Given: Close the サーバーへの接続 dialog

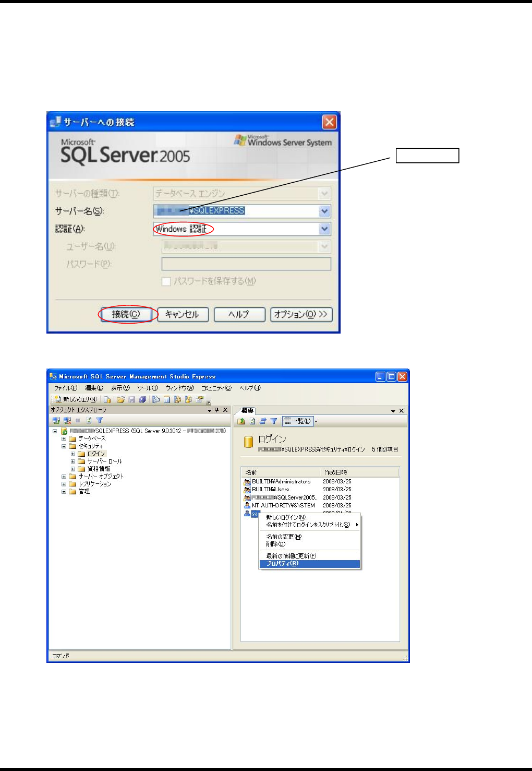Looking at the screenshot, I should (329, 122).
